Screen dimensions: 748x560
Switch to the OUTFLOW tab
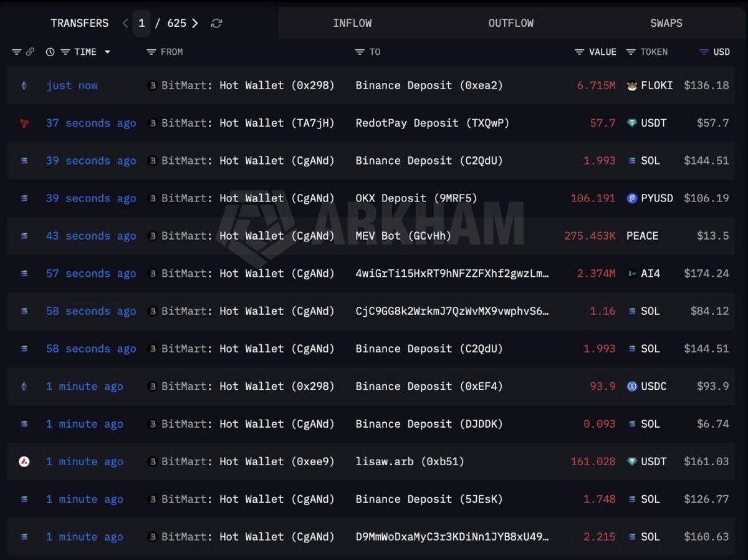511,23
